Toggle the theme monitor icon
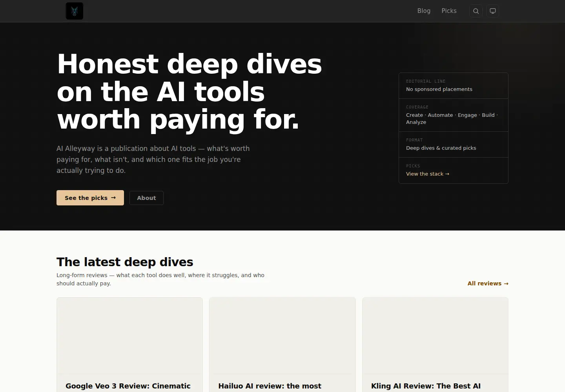 point(493,11)
